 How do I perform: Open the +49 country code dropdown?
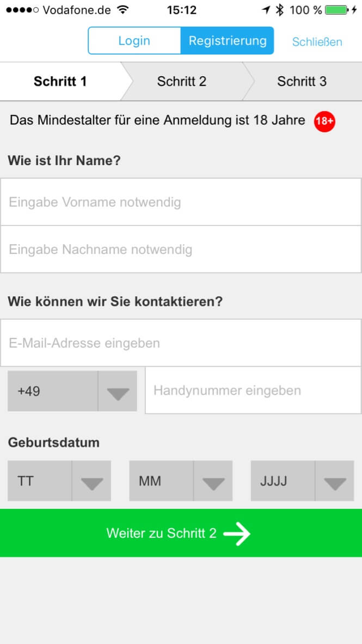72,391
